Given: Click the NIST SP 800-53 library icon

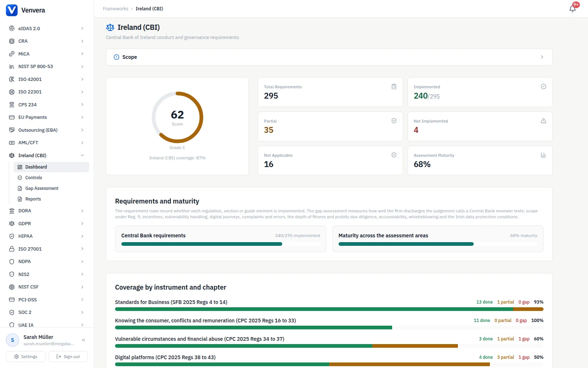Looking at the screenshot, I should pyautogui.click(x=12, y=67).
